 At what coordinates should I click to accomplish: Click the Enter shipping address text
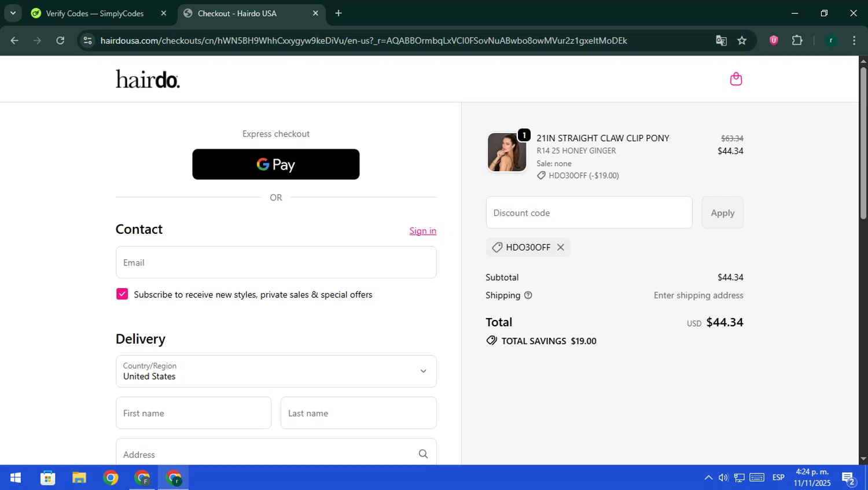pos(698,295)
